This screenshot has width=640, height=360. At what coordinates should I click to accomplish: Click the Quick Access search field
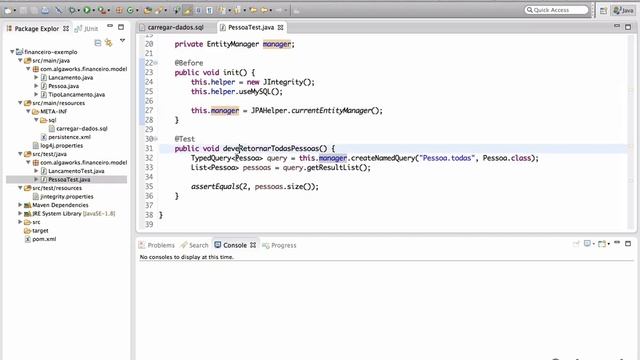(x=557, y=10)
